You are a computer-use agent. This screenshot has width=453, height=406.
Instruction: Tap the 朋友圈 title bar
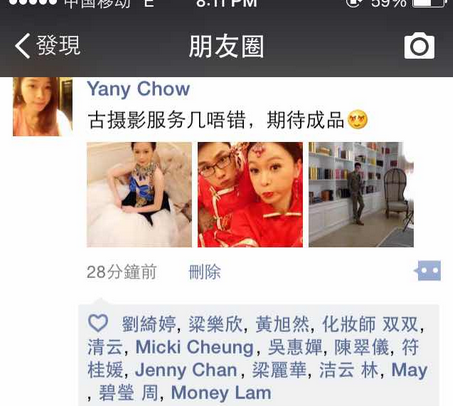coord(226,46)
